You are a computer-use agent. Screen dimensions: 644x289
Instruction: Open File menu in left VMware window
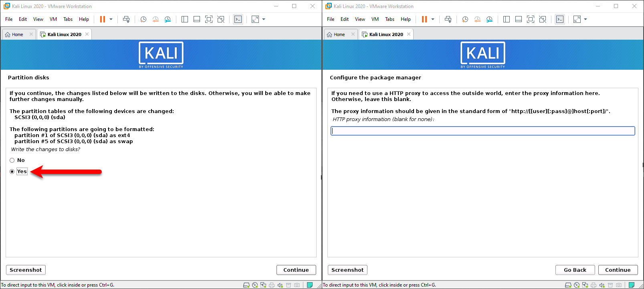(x=9, y=19)
